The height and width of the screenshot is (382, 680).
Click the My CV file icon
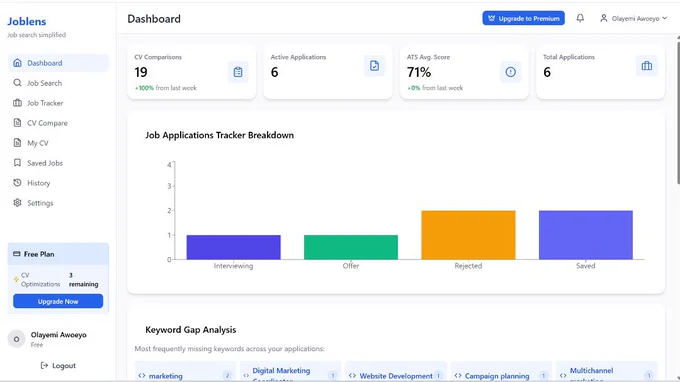[17, 143]
